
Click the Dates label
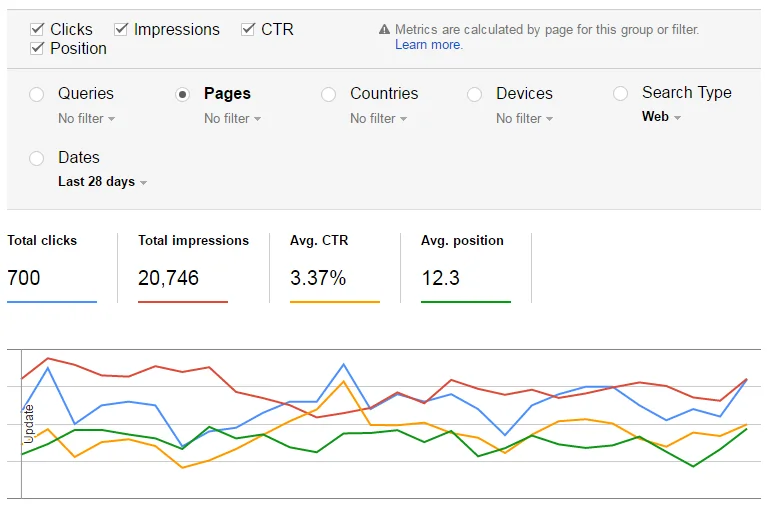pos(79,158)
